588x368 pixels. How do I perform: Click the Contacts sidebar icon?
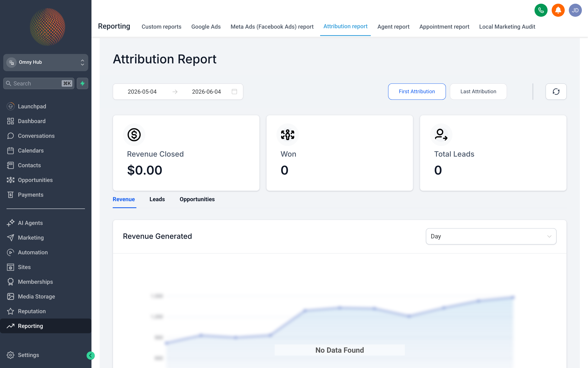pyautogui.click(x=10, y=165)
